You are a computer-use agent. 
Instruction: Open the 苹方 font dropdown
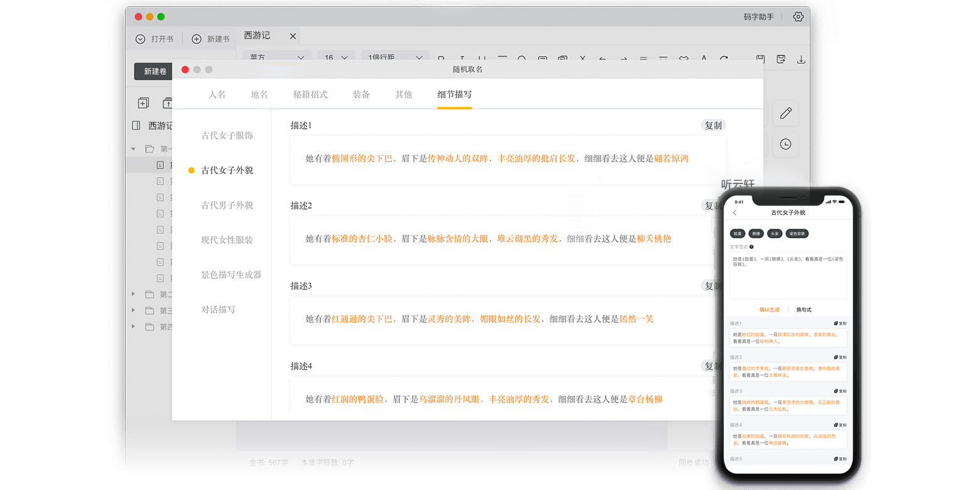click(x=276, y=58)
